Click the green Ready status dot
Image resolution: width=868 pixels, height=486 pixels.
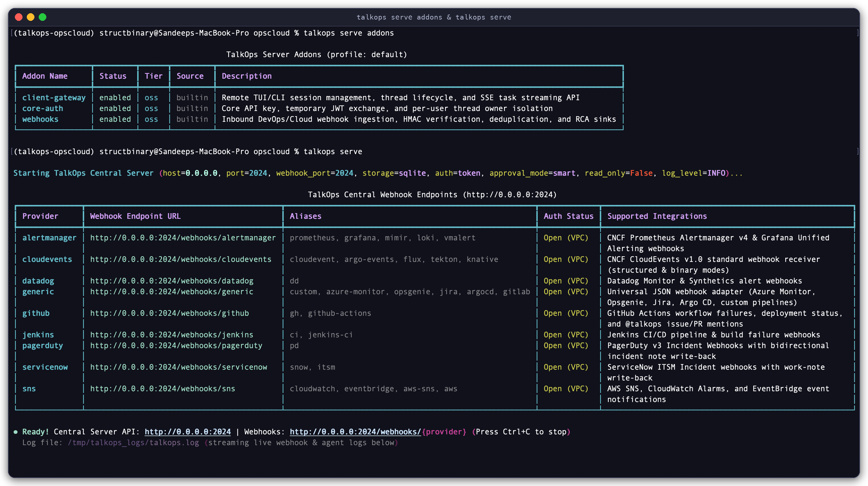tap(16, 432)
